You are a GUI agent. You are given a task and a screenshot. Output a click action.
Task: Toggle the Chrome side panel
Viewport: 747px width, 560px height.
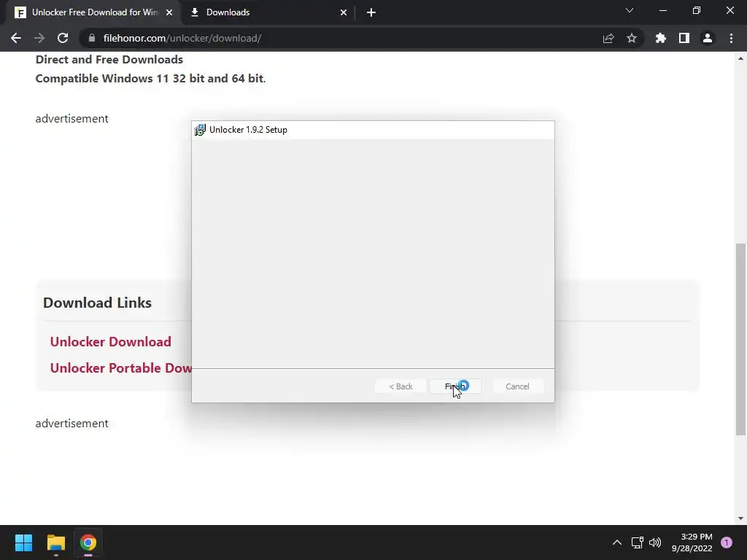pyautogui.click(x=684, y=38)
